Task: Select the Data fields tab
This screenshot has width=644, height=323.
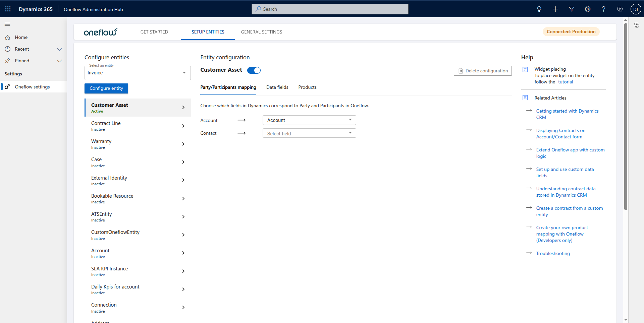Action: coord(277,87)
